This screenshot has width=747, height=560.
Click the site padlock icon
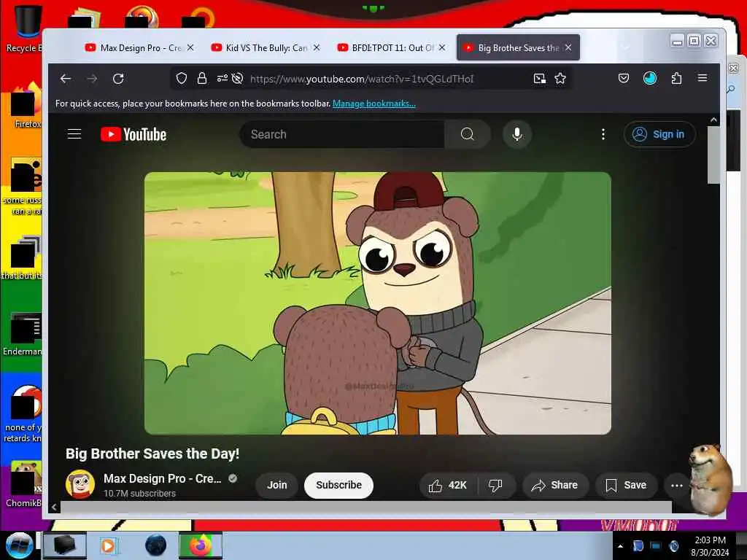point(202,79)
